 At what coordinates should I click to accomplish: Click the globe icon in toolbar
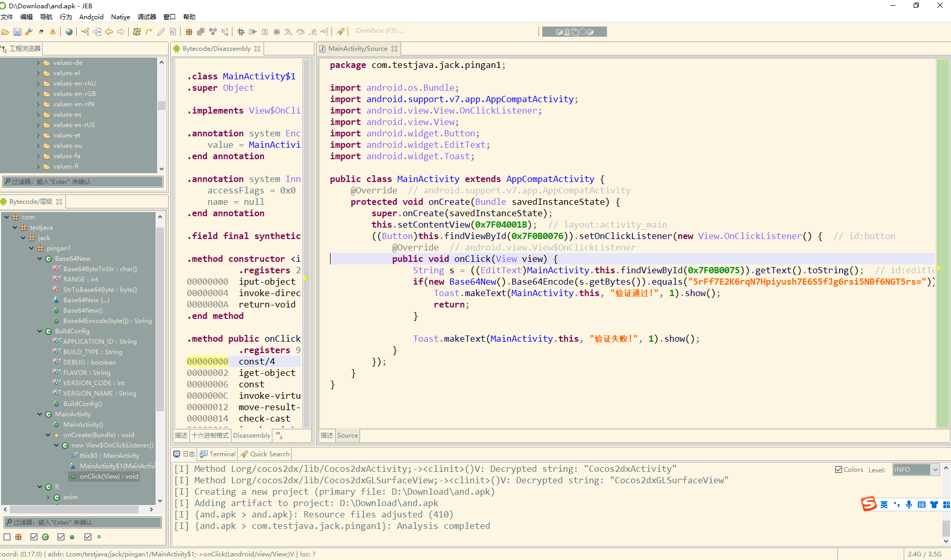(69, 32)
